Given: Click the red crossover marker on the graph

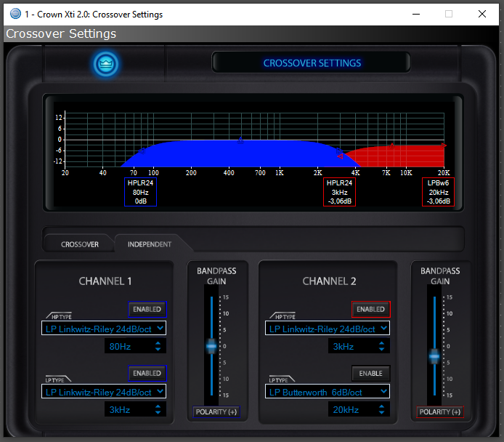Looking at the screenshot, I should click(339, 156).
